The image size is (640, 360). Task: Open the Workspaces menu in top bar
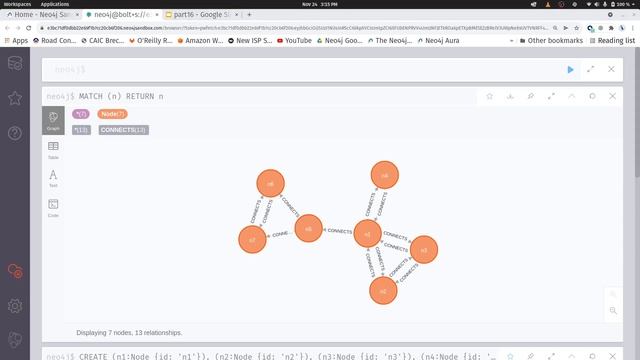(18, 4)
